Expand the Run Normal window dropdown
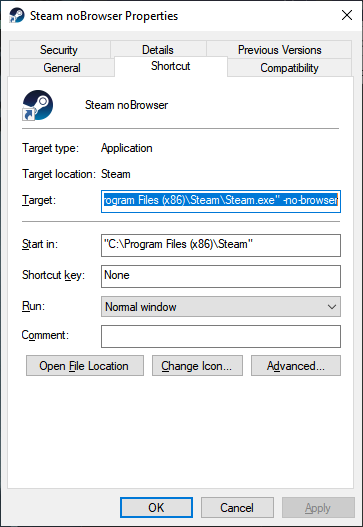 [x=221, y=307]
